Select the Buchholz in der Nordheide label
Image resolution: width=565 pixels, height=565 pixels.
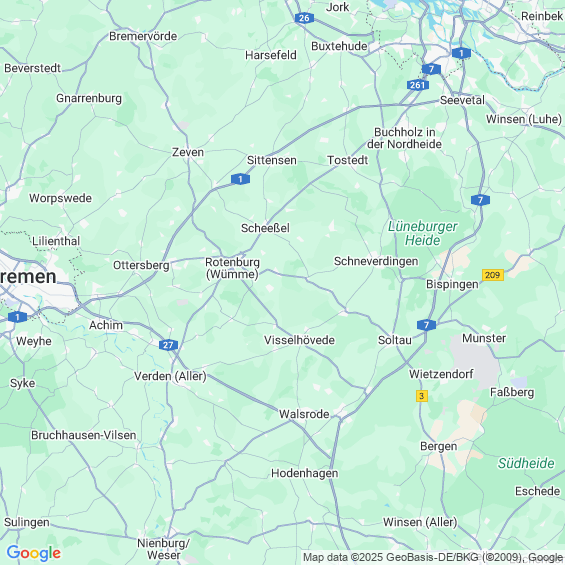click(x=404, y=138)
